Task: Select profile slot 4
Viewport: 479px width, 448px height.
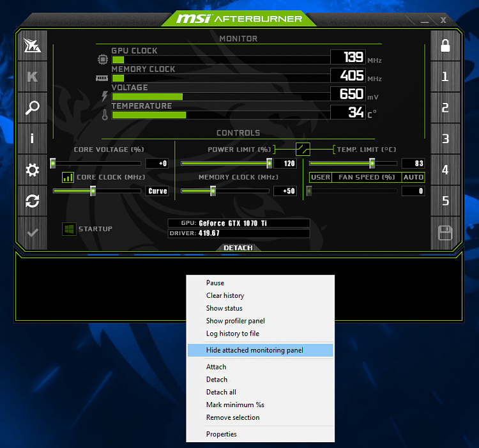Action: [x=445, y=170]
